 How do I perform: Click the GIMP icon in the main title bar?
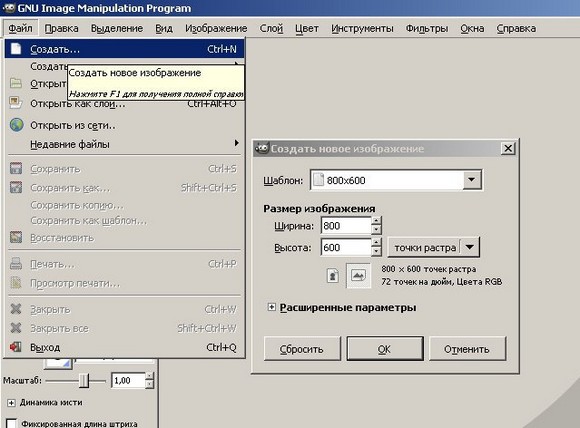coord(9,8)
